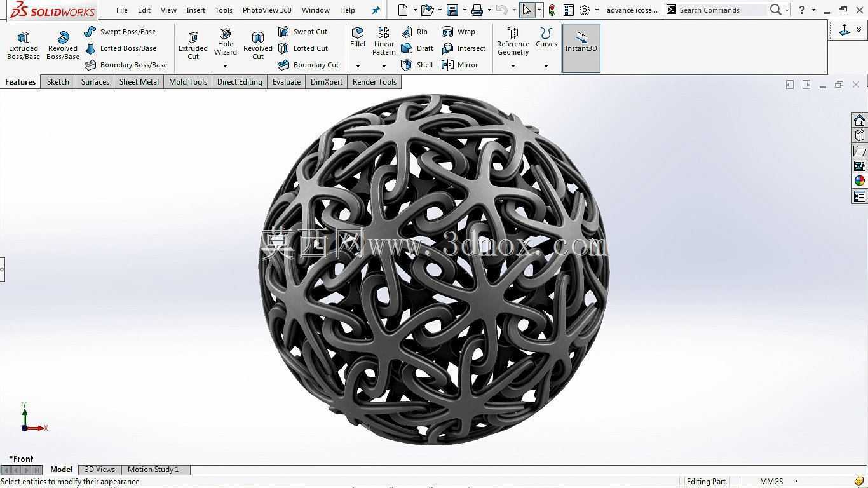
Task: Open File Properties icon
Action: click(569, 10)
